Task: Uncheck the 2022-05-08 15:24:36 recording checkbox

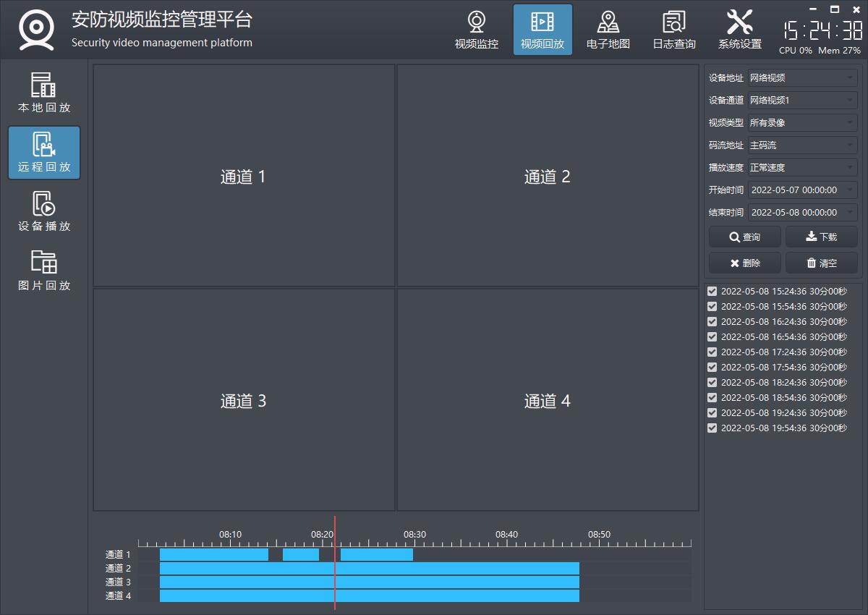Action: [x=712, y=292]
